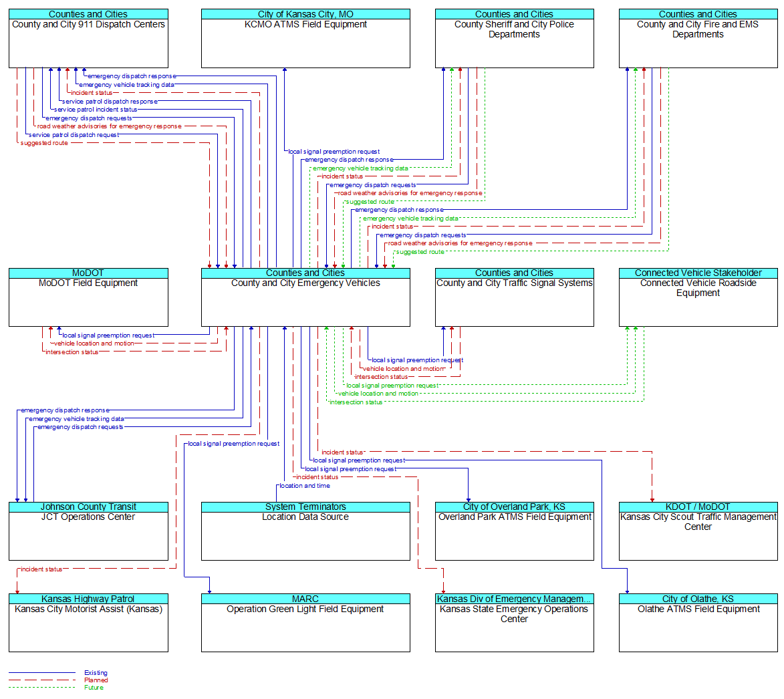The width and height of the screenshot is (784, 699).
Task: Click 'incident status' label above Kansas Highway Patrol
Action: click(41, 569)
